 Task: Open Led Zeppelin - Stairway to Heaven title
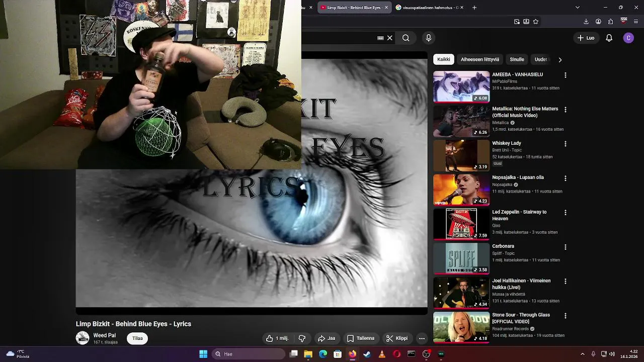point(519,215)
